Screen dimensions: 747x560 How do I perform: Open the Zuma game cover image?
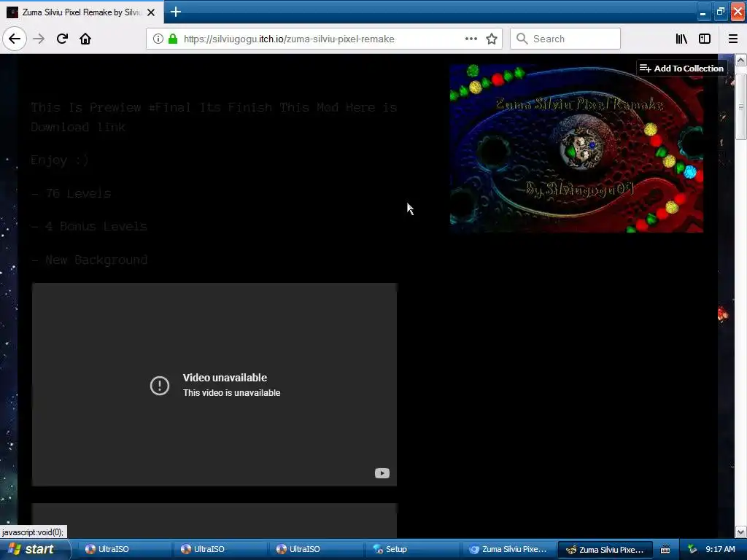pos(576,148)
